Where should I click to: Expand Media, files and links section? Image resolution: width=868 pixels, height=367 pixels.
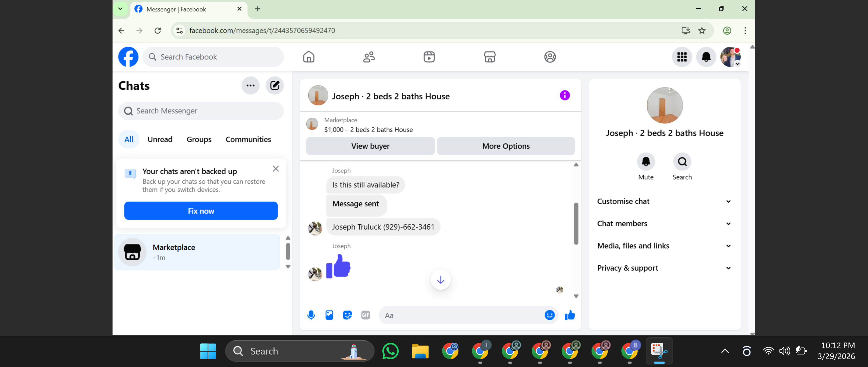coord(665,246)
